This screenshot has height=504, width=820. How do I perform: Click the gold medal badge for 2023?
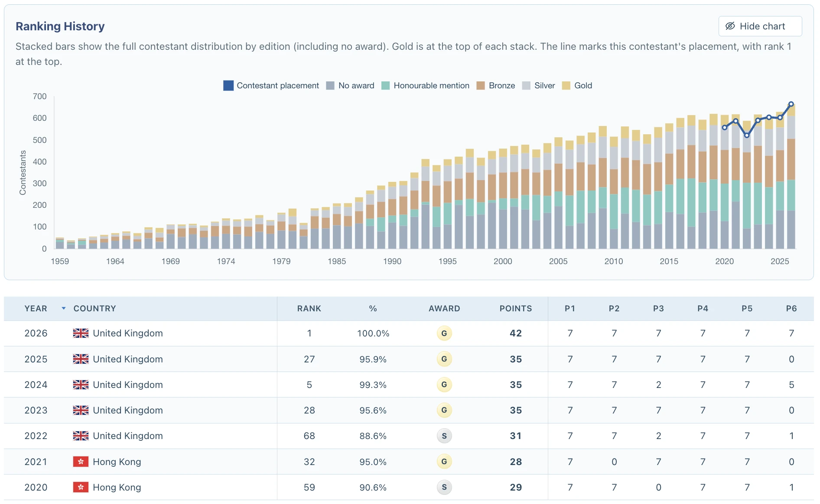(x=444, y=410)
